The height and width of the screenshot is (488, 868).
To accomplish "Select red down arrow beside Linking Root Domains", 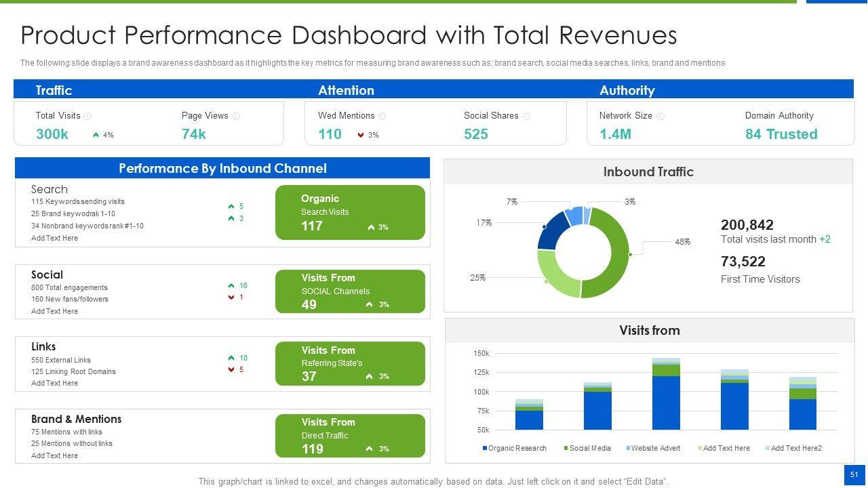I will [231, 369].
